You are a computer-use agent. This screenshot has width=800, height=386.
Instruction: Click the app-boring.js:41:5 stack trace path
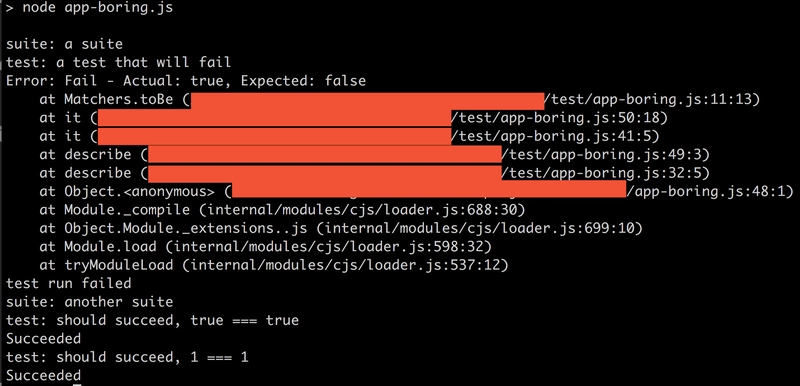tap(555, 136)
